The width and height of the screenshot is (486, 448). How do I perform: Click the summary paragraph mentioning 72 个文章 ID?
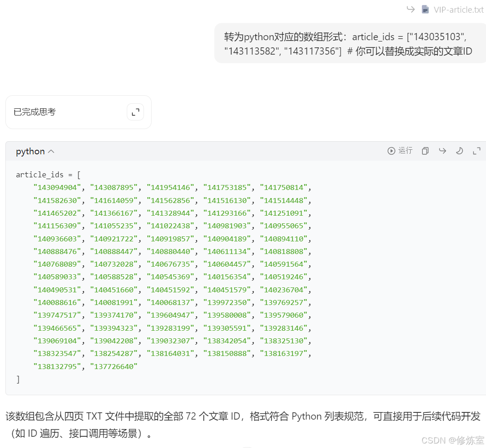243,425
